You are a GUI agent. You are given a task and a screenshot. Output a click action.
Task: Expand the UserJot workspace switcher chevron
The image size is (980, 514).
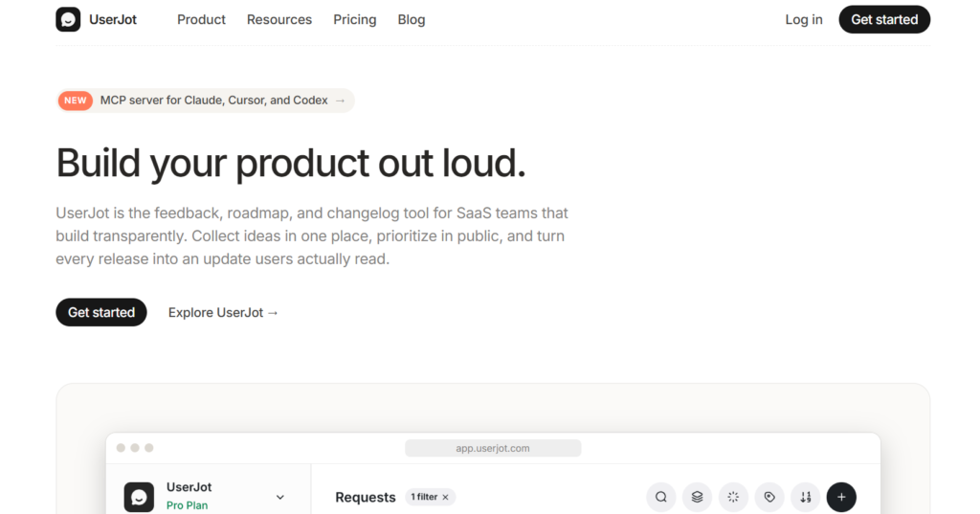coord(280,497)
